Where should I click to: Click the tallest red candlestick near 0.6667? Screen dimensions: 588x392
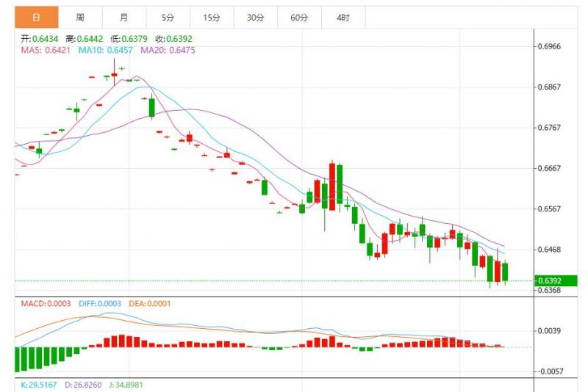click(x=332, y=186)
